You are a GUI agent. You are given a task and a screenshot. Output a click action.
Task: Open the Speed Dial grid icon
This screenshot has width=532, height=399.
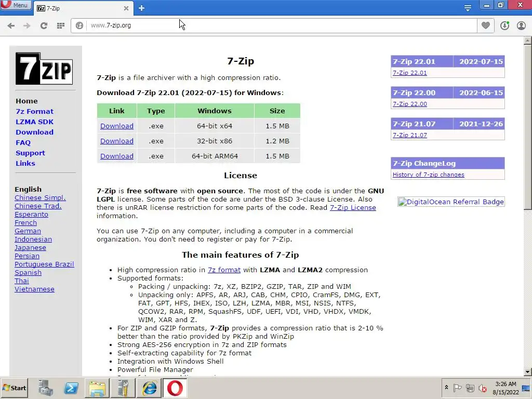pyautogui.click(x=61, y=25)
